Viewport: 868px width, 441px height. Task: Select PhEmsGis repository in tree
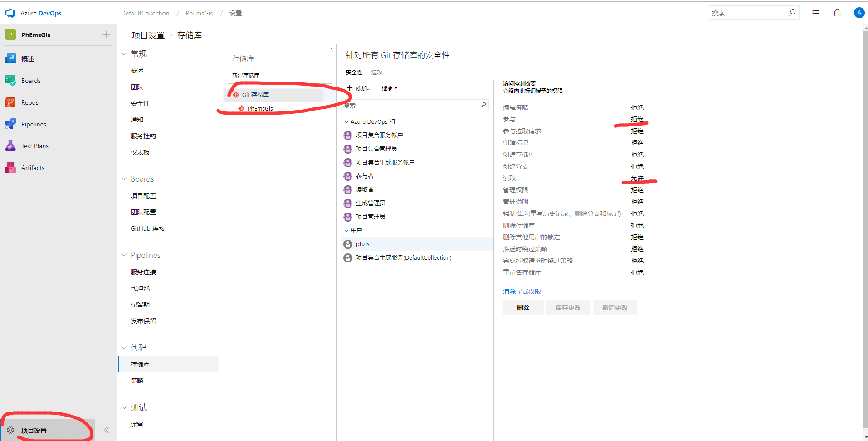coord(260,108)
